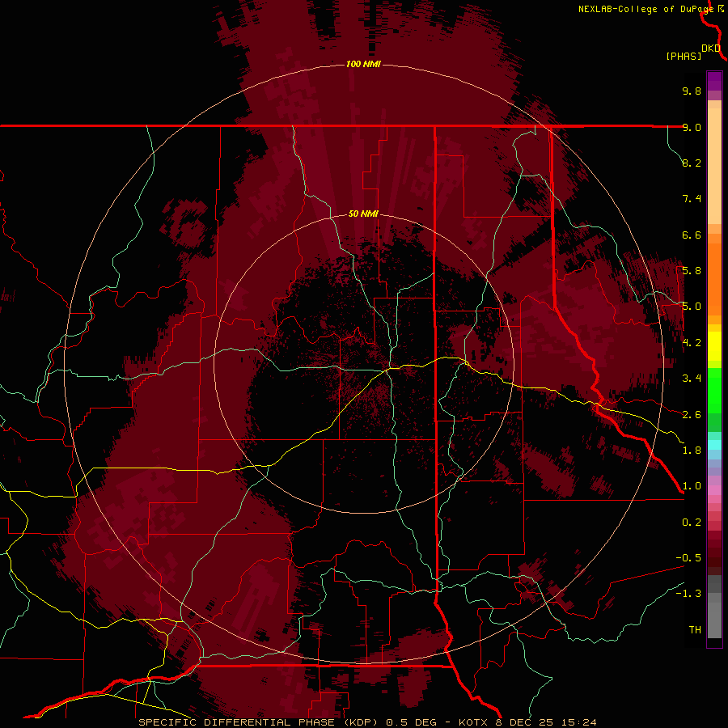Click the 1.8 scale value
The image size is (728, 728).
tap(692, 451)
